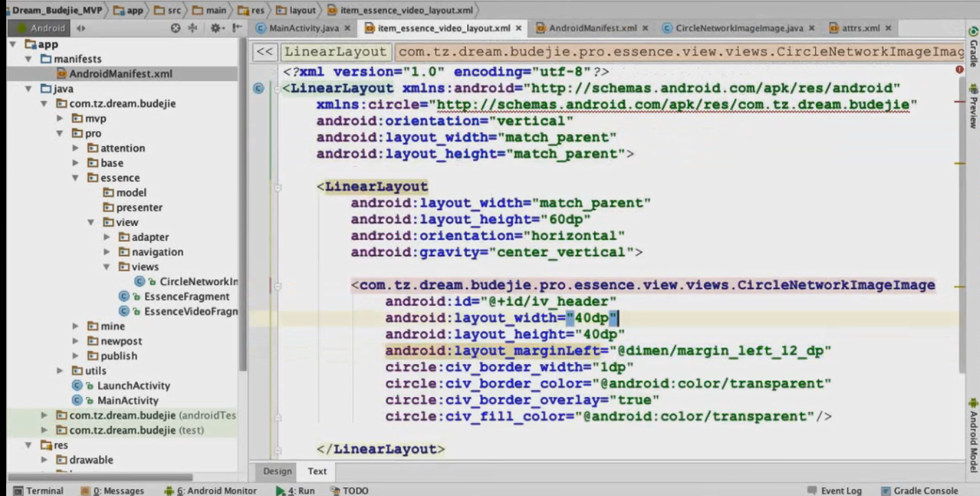This screenshot has height=496, width=980.
Task: Open the Android project view selector
Action: 48,29
